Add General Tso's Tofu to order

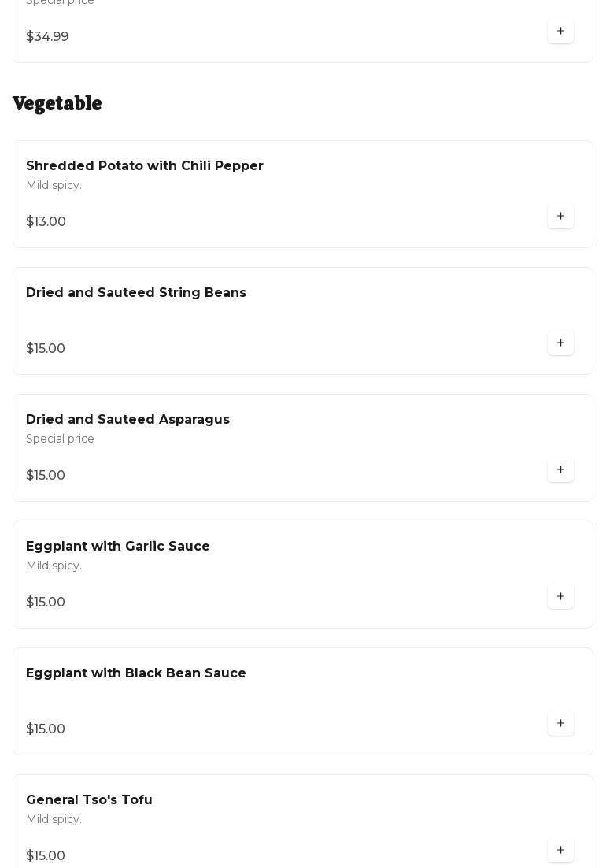[x=560, y=850]
